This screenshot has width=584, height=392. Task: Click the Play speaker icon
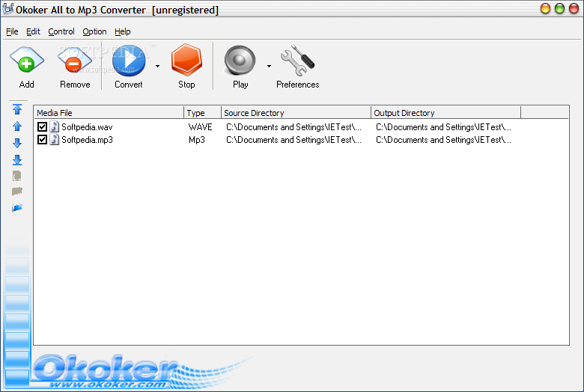240,61
